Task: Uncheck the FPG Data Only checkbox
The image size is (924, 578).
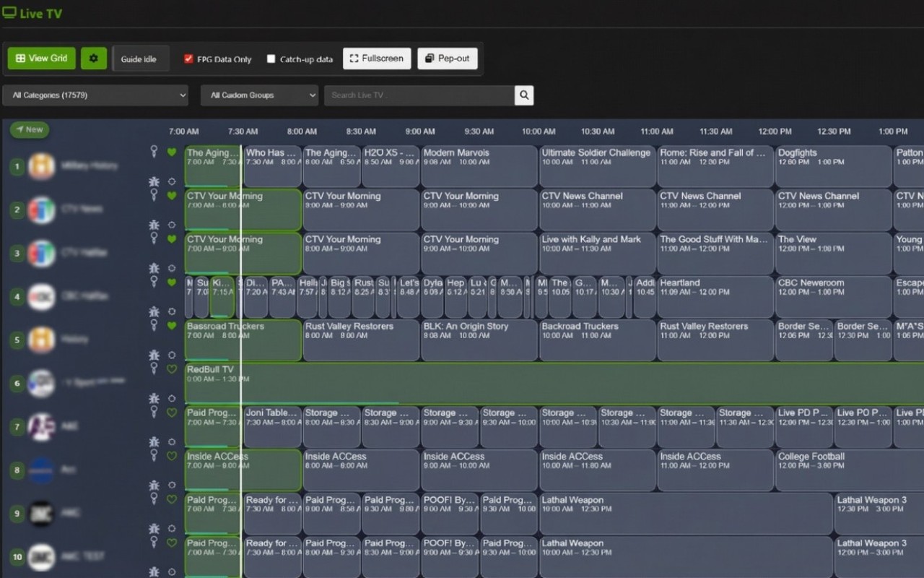Action: coord(188,59)
